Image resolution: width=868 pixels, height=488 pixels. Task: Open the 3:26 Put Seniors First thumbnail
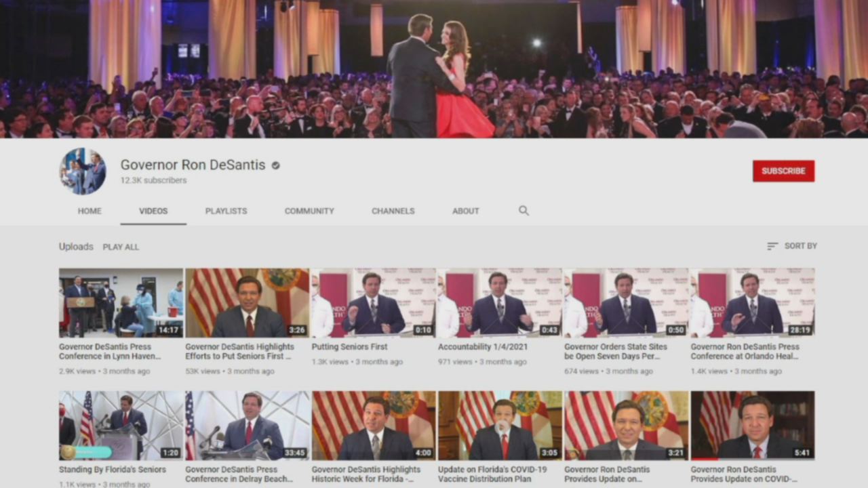tap(247, 303)
